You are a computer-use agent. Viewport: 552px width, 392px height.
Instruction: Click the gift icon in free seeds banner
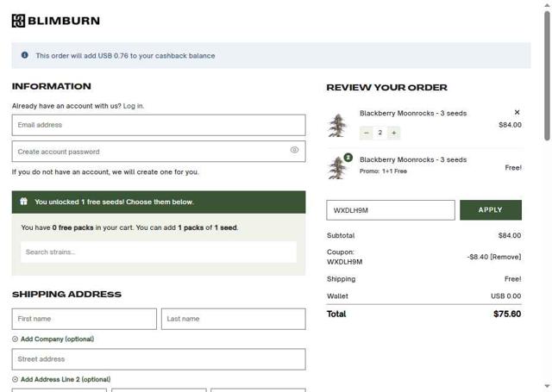(x=23, y=202)
